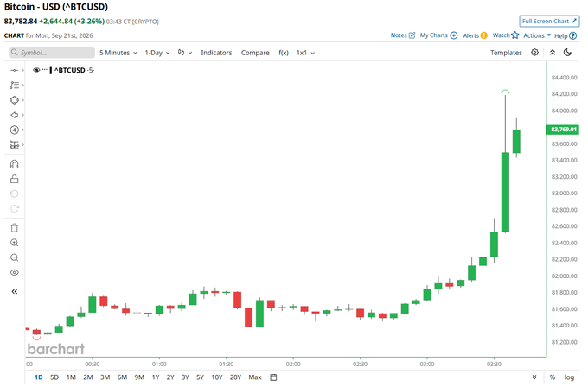
Task: Toggle log scale mode
Action: click(x=569, y=377)
